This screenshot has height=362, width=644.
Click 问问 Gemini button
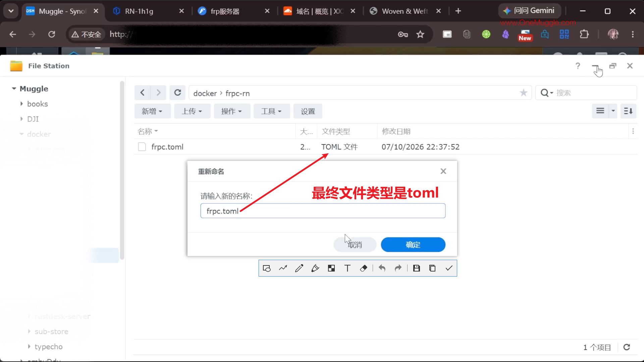[530, 11]
